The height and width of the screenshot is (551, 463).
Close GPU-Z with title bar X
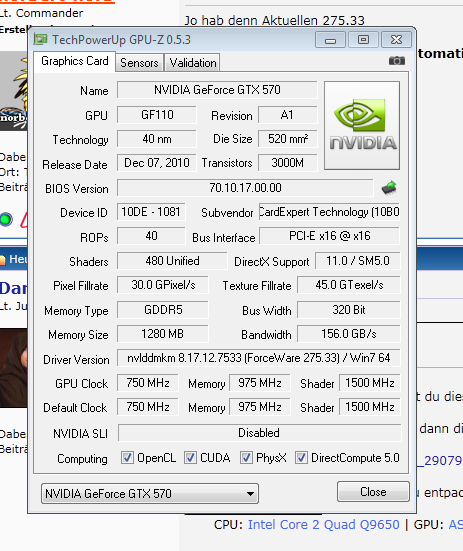pyautogui.click(x=396, y=40)
